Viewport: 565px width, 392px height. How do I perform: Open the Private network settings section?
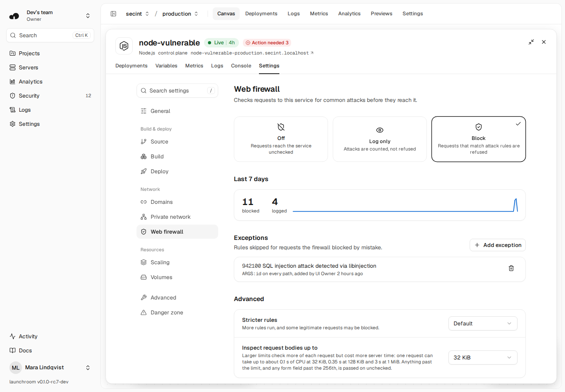coord(177,217)
